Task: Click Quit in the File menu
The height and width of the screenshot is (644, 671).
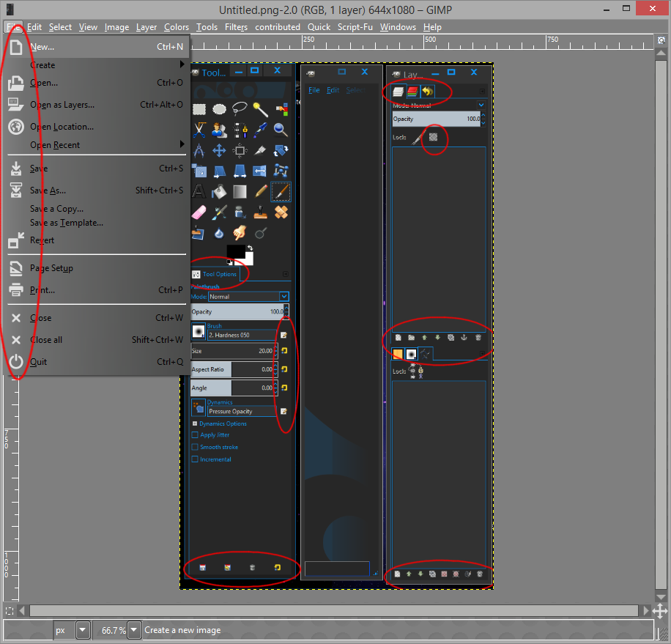Action: coord(97,362)
